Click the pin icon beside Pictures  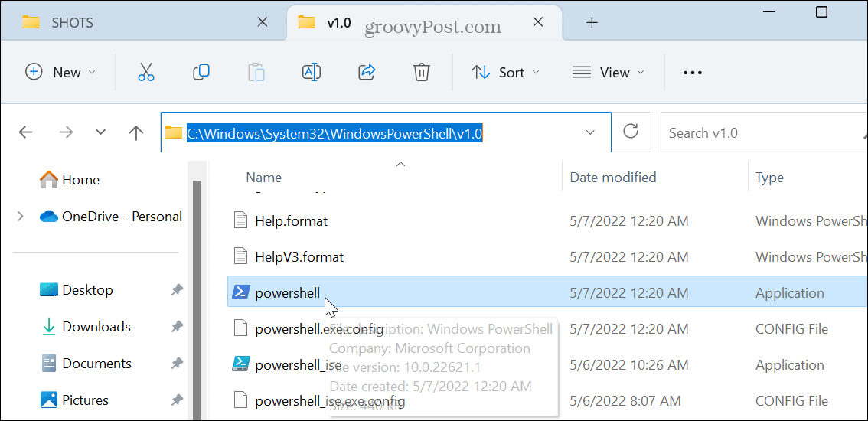[x=177, y=400]
